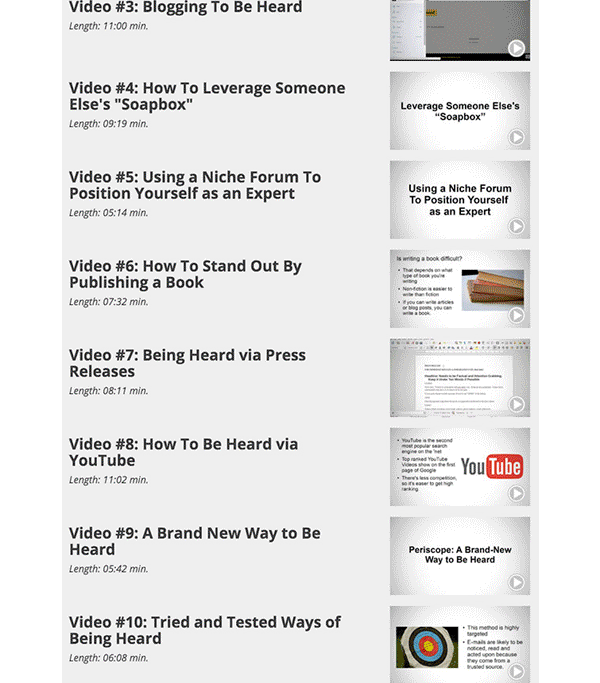Screen dimensions: 600x683
Task: Click play icon on Periscope video
Action: coord(516,582)
